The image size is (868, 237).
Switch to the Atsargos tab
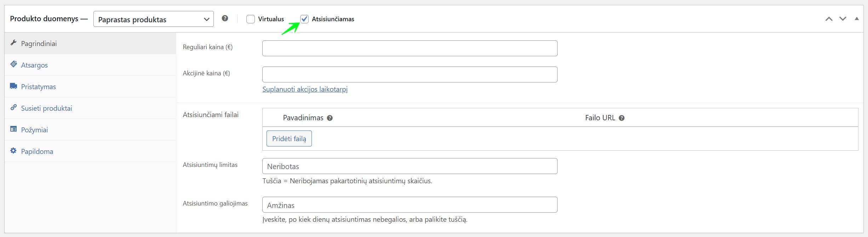click(34, 65)
